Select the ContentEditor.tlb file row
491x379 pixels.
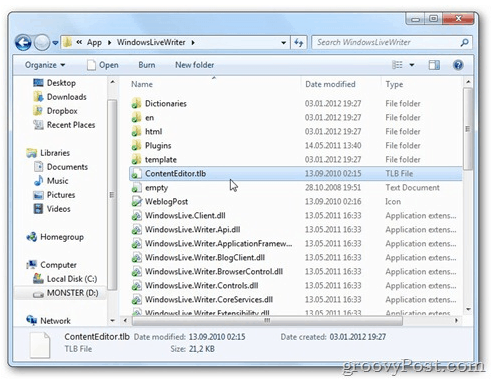pyautogui.click(x=296, y=173)
